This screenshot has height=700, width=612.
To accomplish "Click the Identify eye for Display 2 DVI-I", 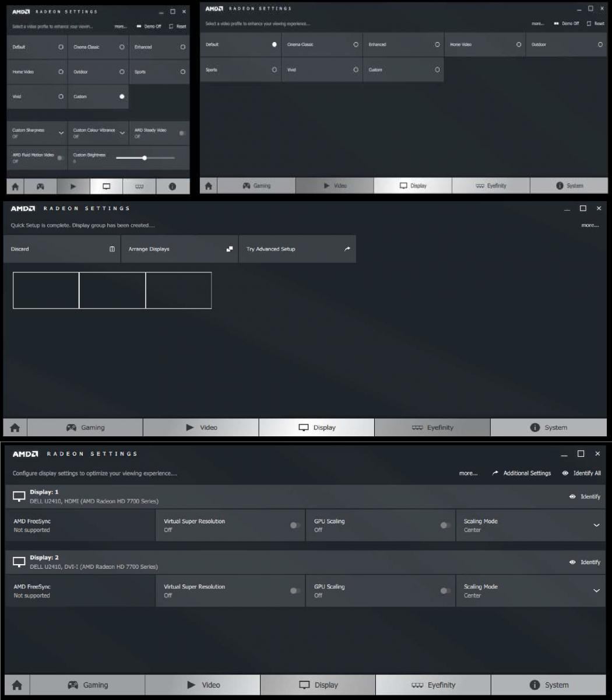I will click(573, 562).
